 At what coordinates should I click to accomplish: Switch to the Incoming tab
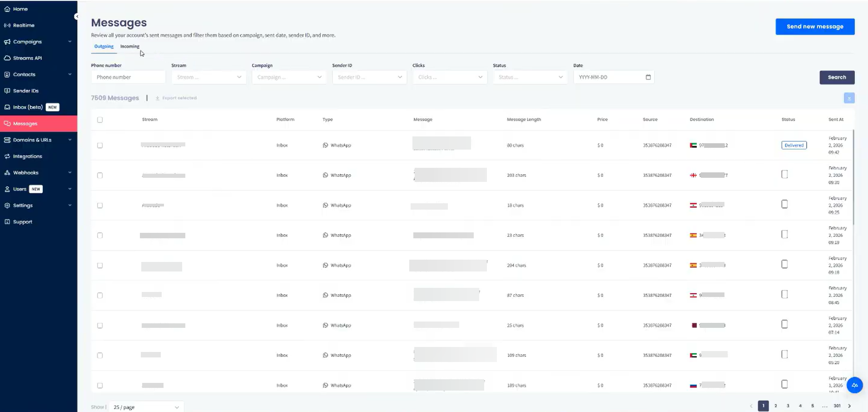tap(130, 46)
